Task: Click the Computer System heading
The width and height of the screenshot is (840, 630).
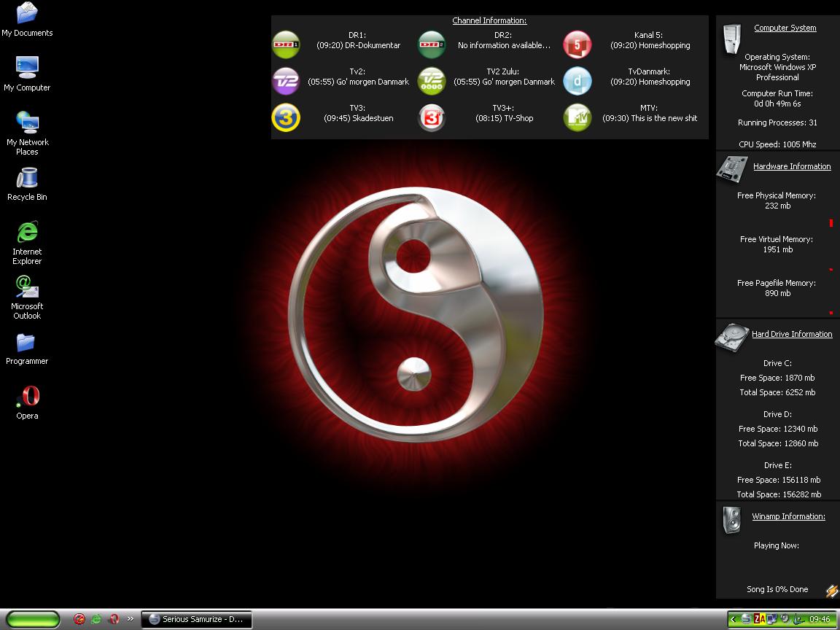Action: pos(785,28)
